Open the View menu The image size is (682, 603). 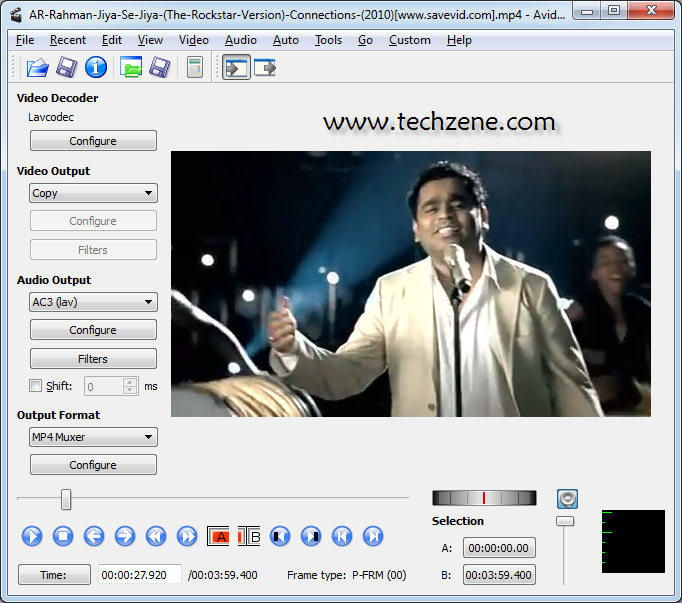tap(150, 40)
